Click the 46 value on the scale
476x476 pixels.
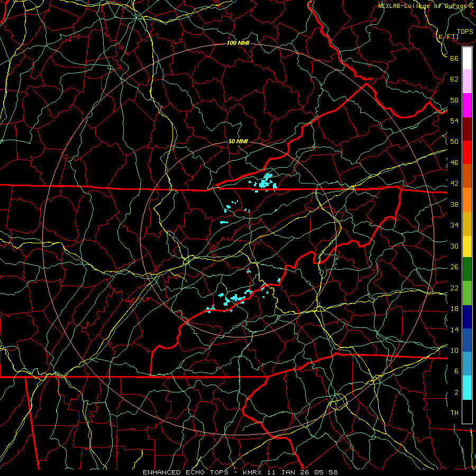point(454,163)
